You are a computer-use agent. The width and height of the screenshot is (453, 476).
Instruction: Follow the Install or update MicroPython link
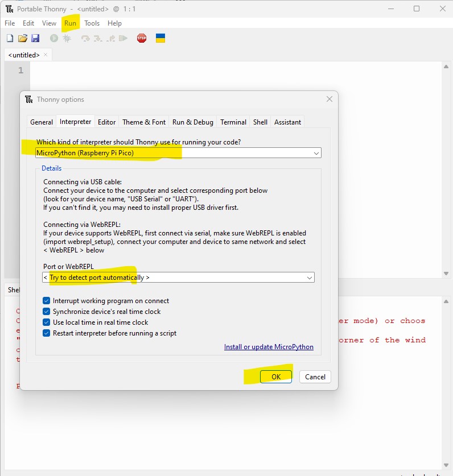269,347
